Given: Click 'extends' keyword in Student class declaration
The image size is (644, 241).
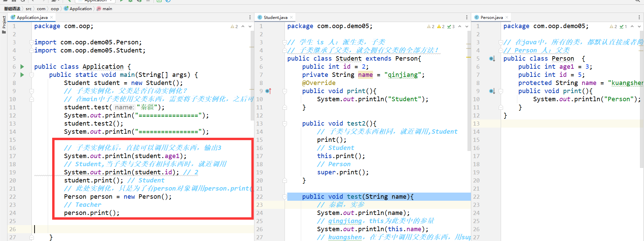Looking at the screenshot, I should click(x=378, y=59).
